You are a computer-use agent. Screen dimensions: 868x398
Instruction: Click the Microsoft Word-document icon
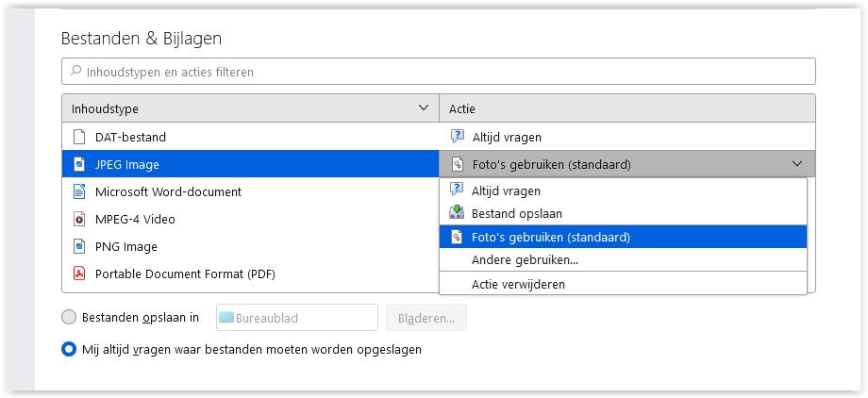79,191
